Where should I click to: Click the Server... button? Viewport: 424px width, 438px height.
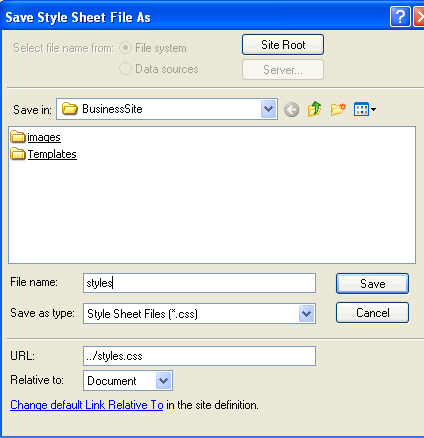tap(283, 70)
